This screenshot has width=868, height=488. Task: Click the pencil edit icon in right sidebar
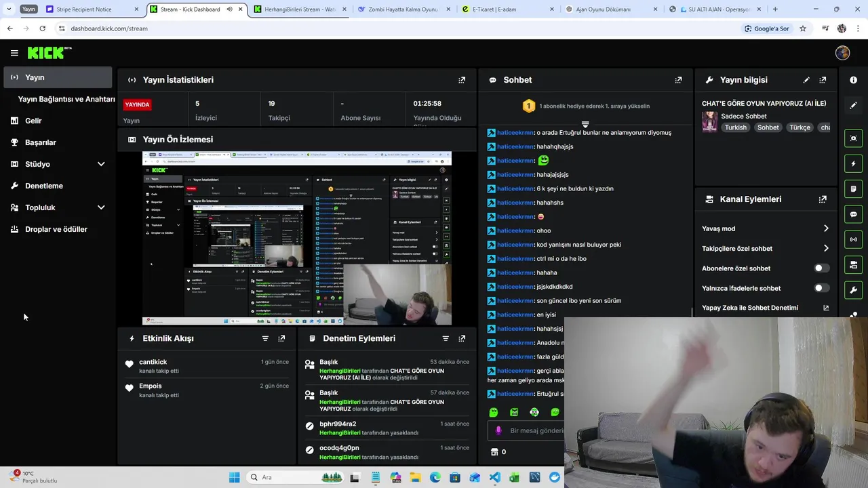click(x=853, y=105)
